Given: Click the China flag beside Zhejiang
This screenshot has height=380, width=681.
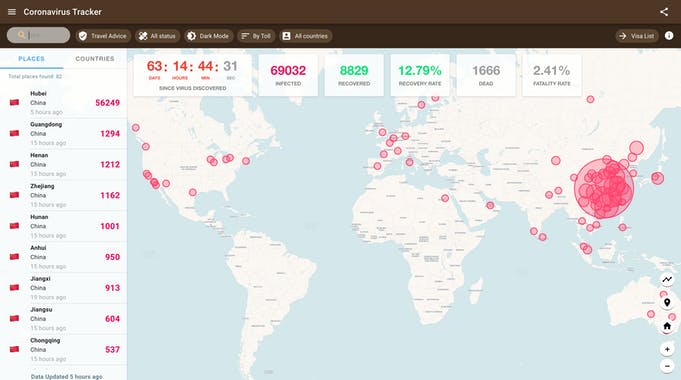Looking at the screenshot, I should (14, 195).
